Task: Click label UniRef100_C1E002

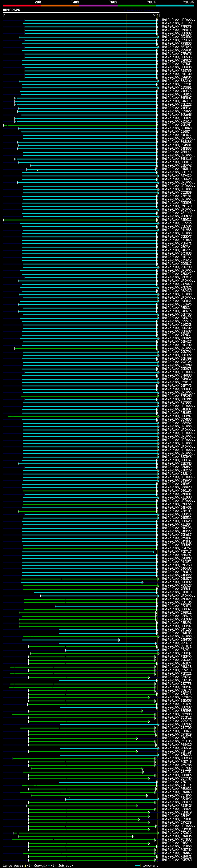Action: [176, 165]
